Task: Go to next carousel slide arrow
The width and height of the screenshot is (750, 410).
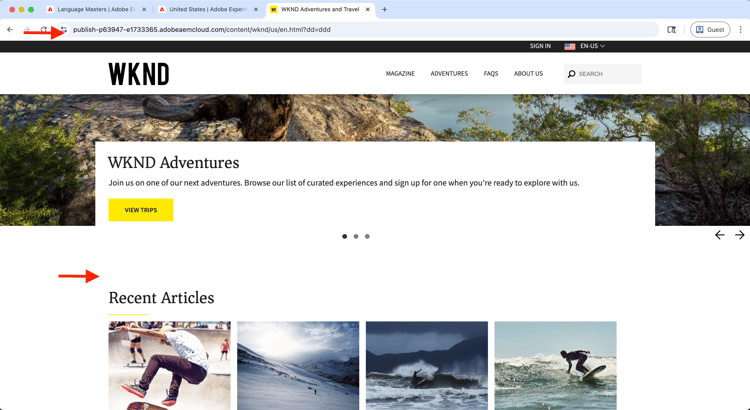Action: [739, 235]
